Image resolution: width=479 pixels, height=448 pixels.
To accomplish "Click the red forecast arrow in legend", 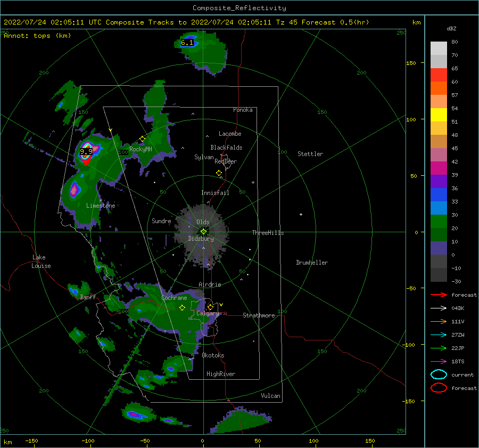I will click(x=439, y=295).
